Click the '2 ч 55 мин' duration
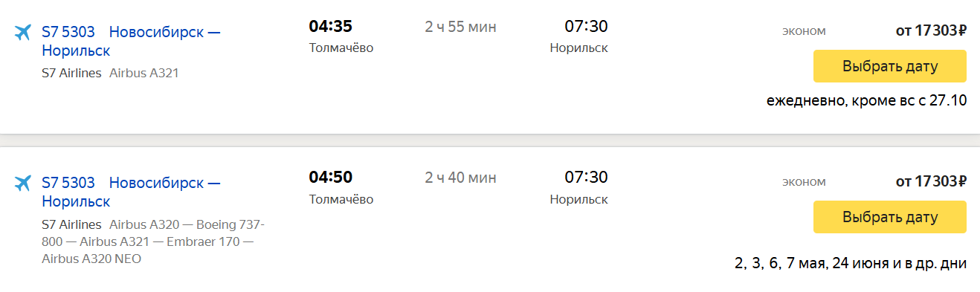Screen dimensions: 980x292 coord(460,27)
